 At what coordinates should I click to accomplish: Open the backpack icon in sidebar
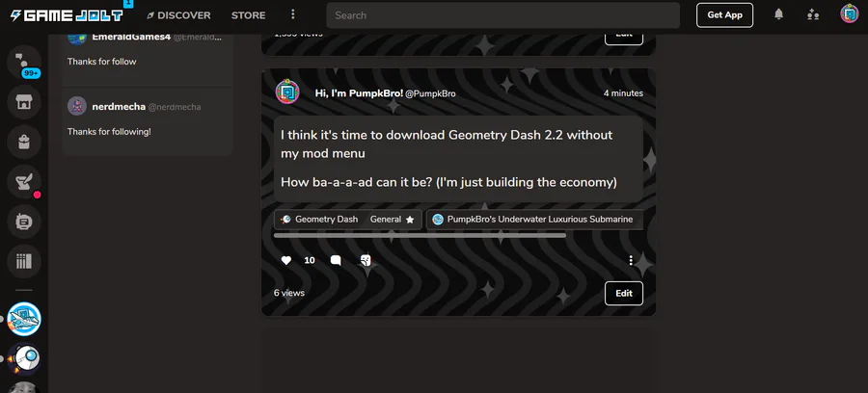24,142
